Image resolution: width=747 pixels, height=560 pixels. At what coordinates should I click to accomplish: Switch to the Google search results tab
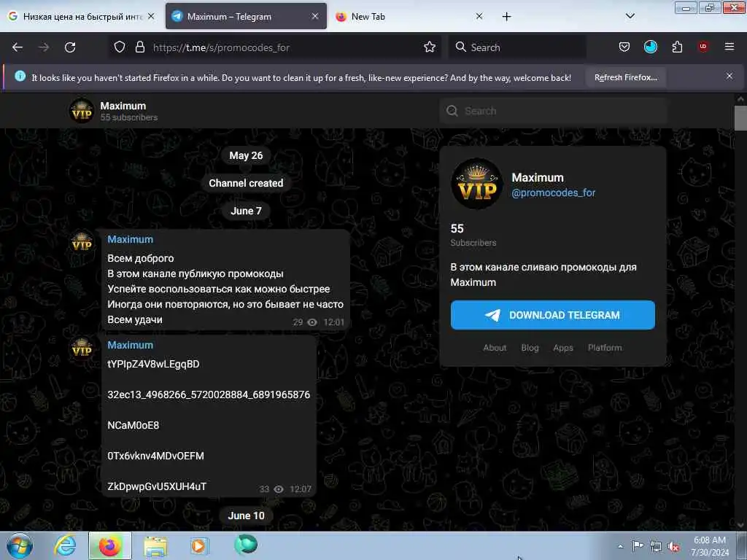[x=81, y=16]
